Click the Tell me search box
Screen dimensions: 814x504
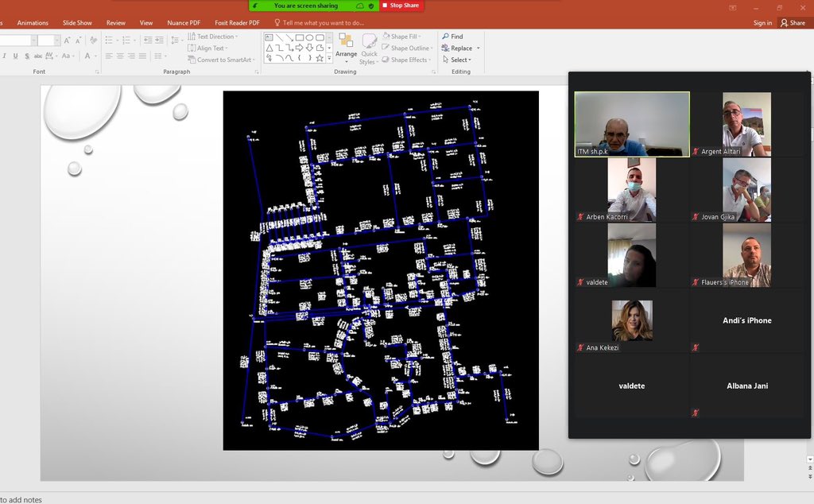click(320, 23)
